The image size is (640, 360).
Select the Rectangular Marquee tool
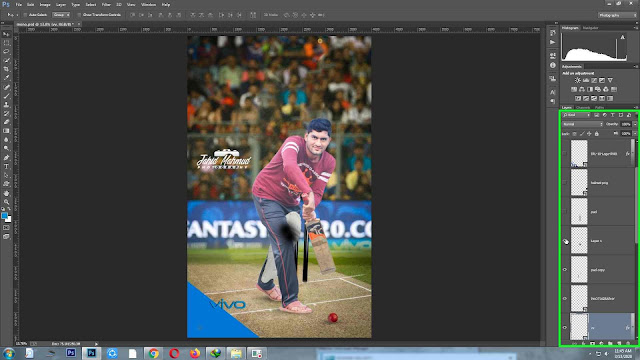pyautogui.click(x=6, y=43)
